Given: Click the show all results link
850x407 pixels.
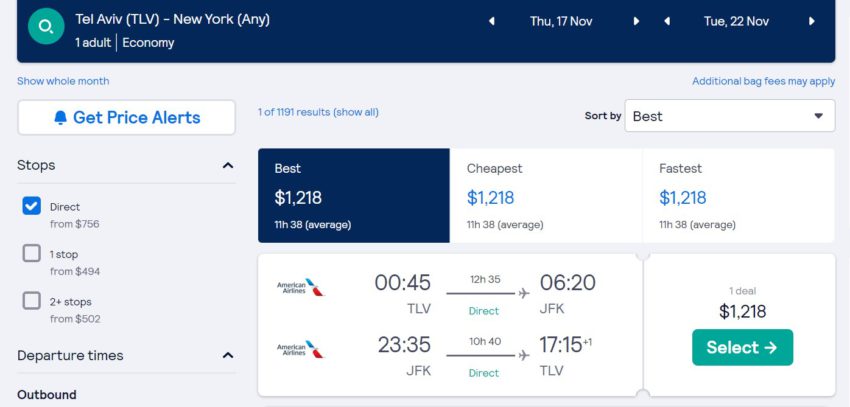Looking at the screenshot, I should point(356,112).
